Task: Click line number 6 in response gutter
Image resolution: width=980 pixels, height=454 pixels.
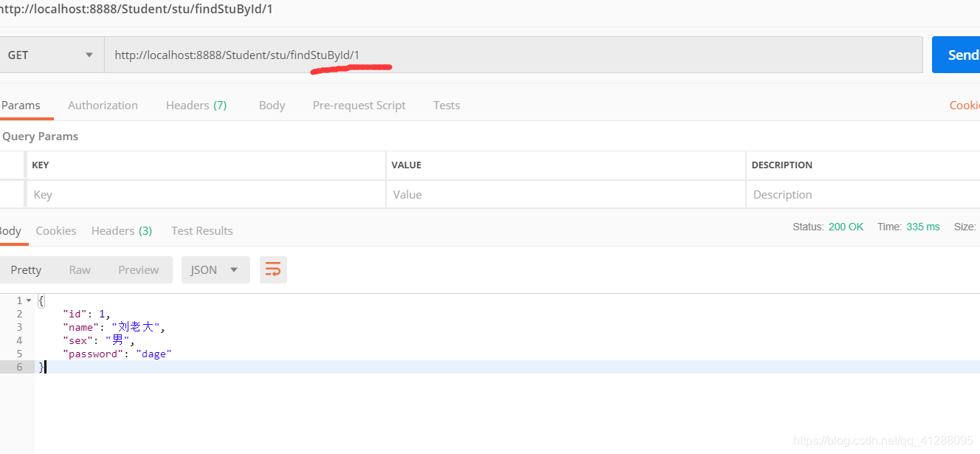Action: [19, 367]
